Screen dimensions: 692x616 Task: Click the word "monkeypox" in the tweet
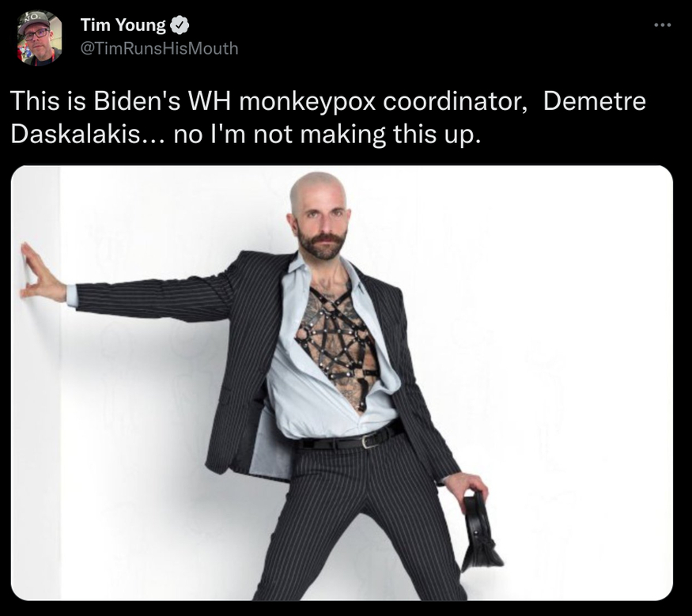pos(307,102)
